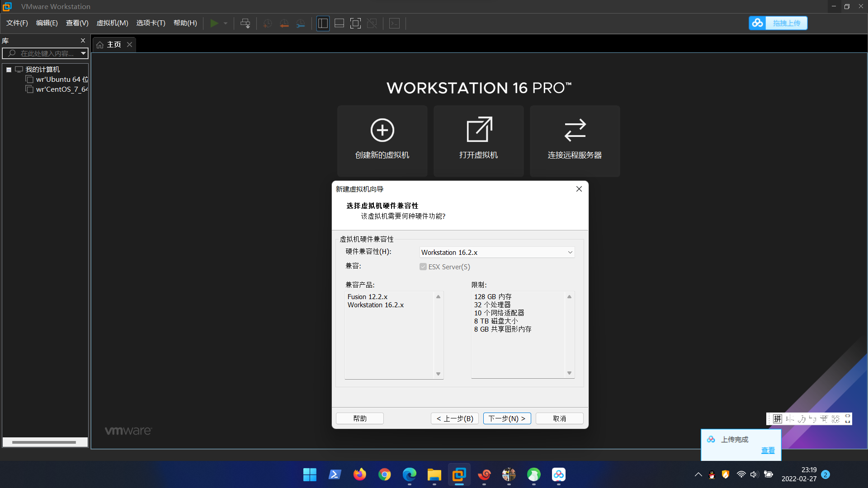Click the thumbnail bar view icon
The image size is (868, 488).
pyautogui.click(x=339, y=23)
